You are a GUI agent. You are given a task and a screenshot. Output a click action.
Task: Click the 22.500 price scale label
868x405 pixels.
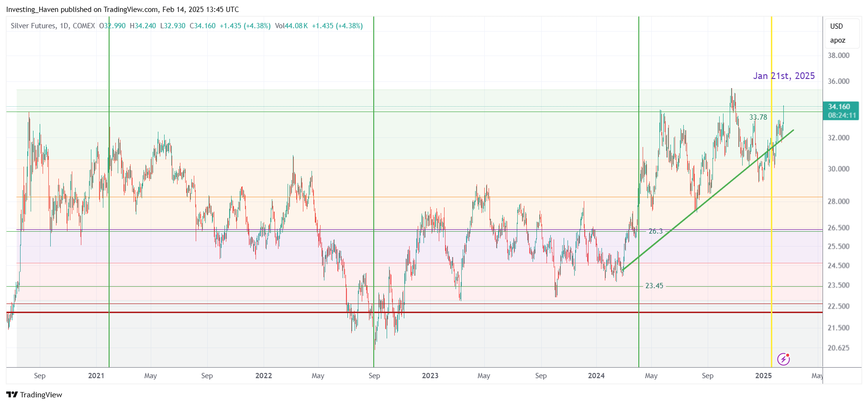pos(839,306)
